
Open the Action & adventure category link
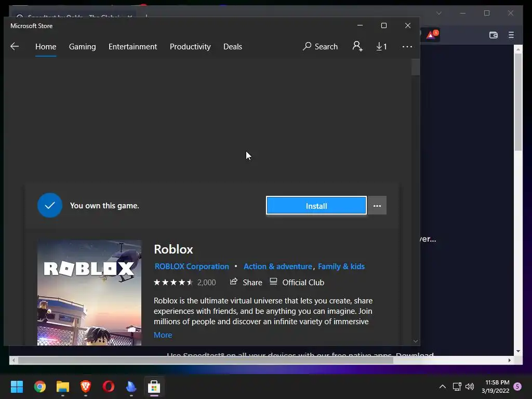click(278, 267)
